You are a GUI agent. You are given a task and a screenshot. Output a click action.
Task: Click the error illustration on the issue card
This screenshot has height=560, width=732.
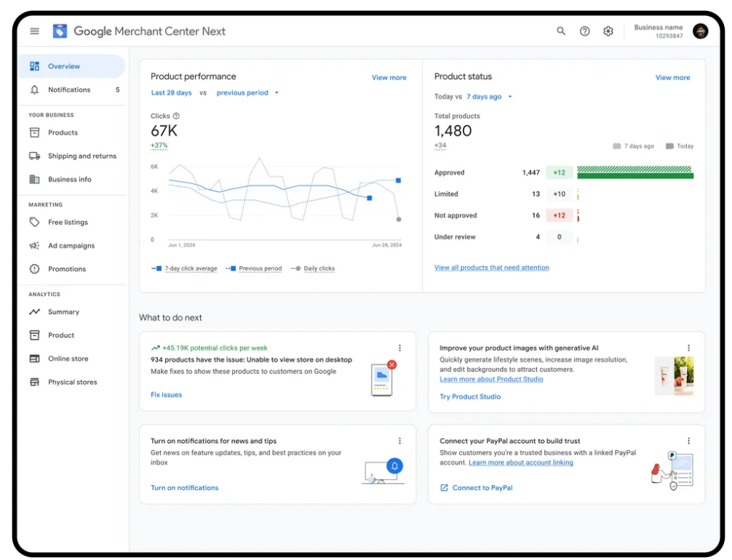point(383,378)
